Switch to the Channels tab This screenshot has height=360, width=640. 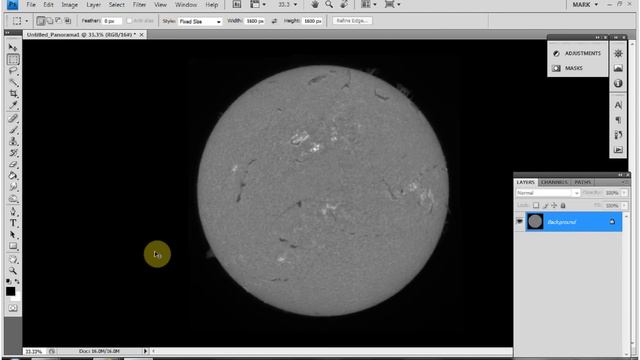554,182
